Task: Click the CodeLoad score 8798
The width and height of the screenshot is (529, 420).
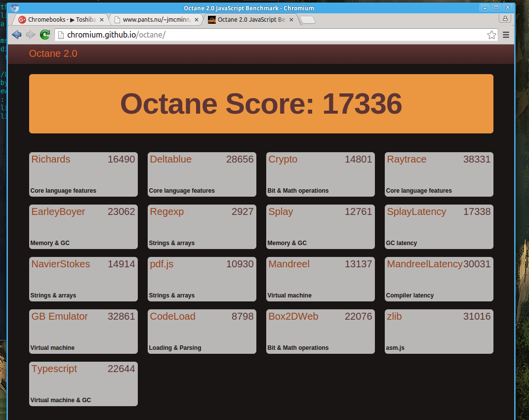Action: [242, 316]
